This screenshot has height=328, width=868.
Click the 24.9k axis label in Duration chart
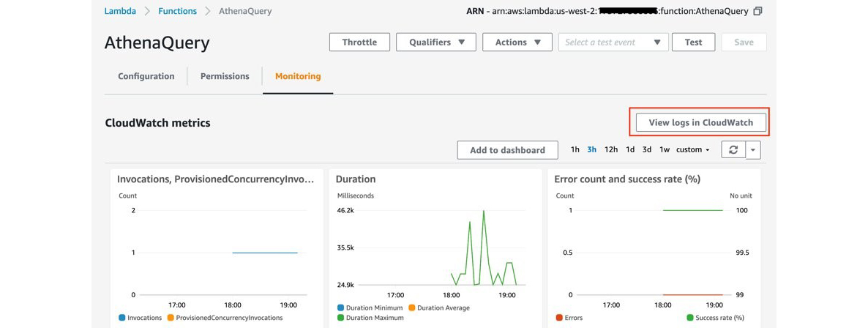[x=346, y=285]
